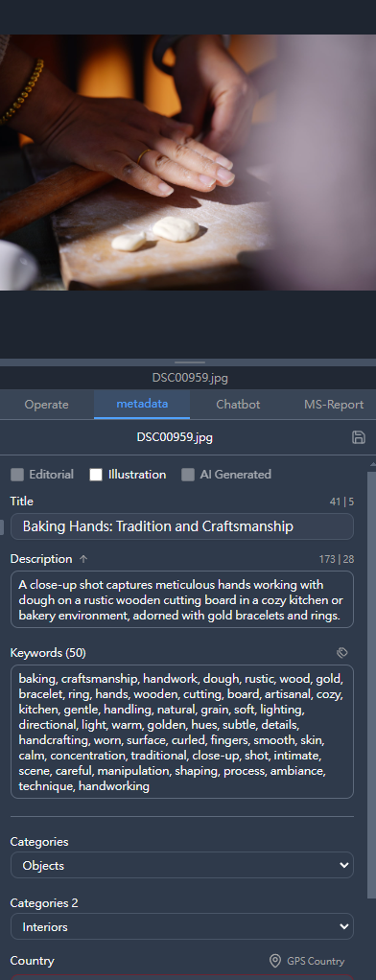Click the Editorial label text
376x980 pixels.
tap(51, 475)
